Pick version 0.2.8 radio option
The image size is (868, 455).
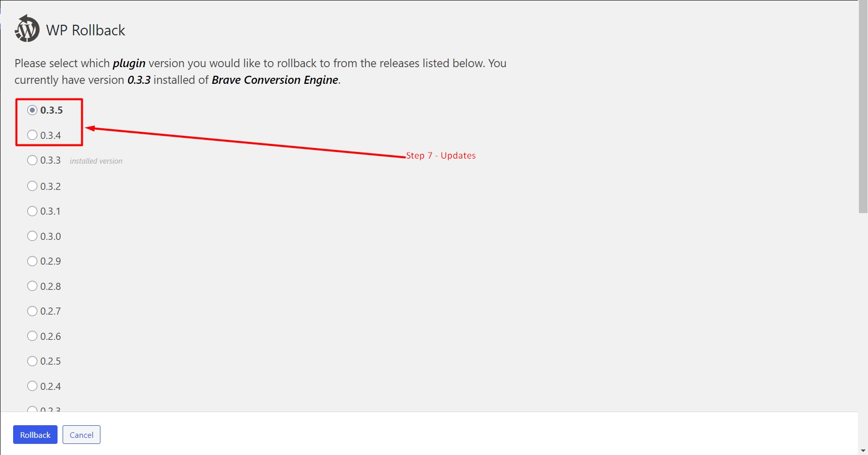tap(32, 286)
